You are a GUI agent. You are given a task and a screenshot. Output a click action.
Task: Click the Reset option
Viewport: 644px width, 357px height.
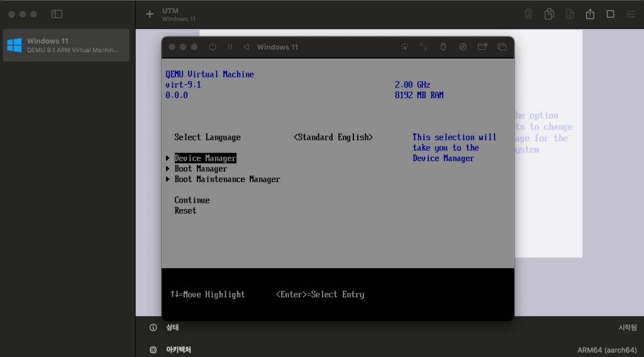(x=186, y=210)
